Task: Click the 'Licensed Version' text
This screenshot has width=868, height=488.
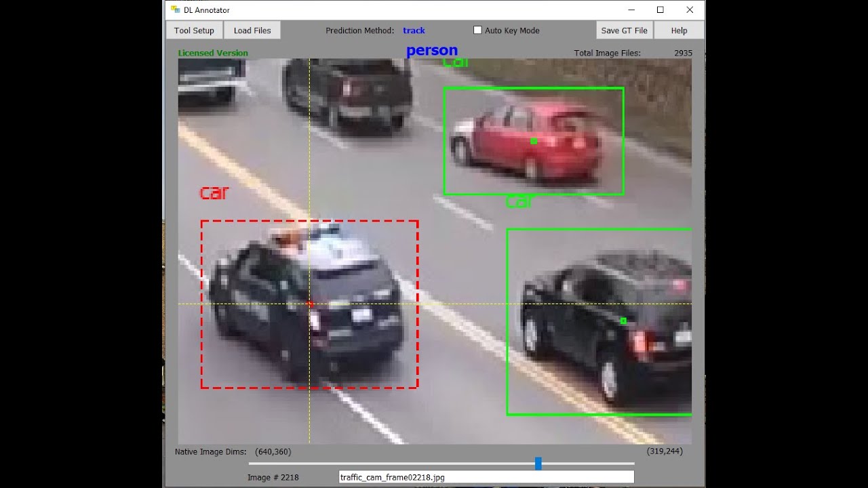Action: pos(213,53)
